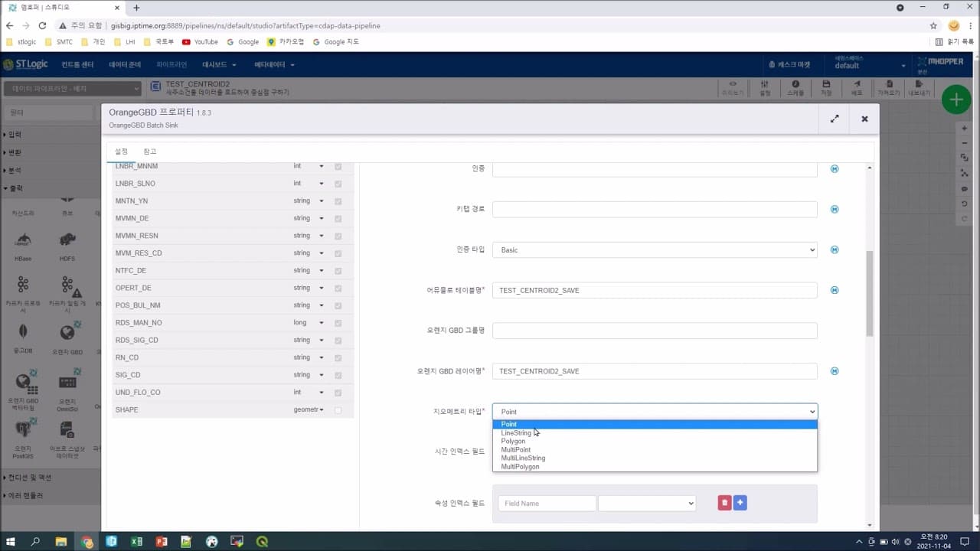Screen dimensions: 980x551
Task: Zoom out on the pipeline canvas
Action: [x=965, y=143]
